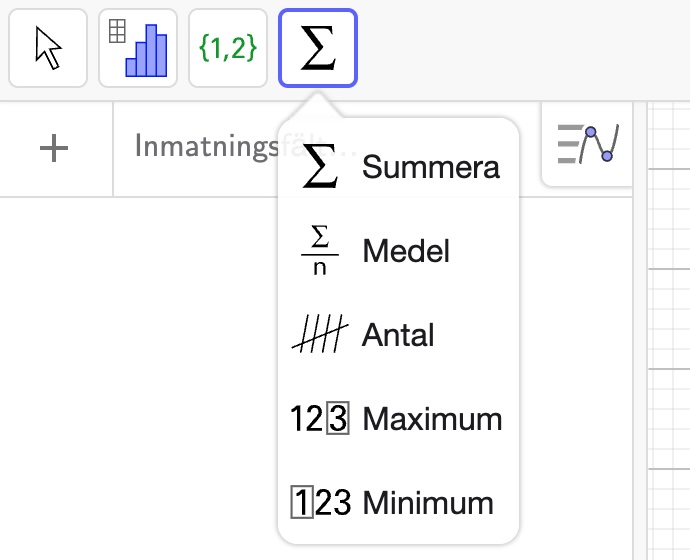Image resolution: width=690 pixels, height=560 pixels.
Task: Click the 123 icon with boxed 3
Action: click(320, 418)
